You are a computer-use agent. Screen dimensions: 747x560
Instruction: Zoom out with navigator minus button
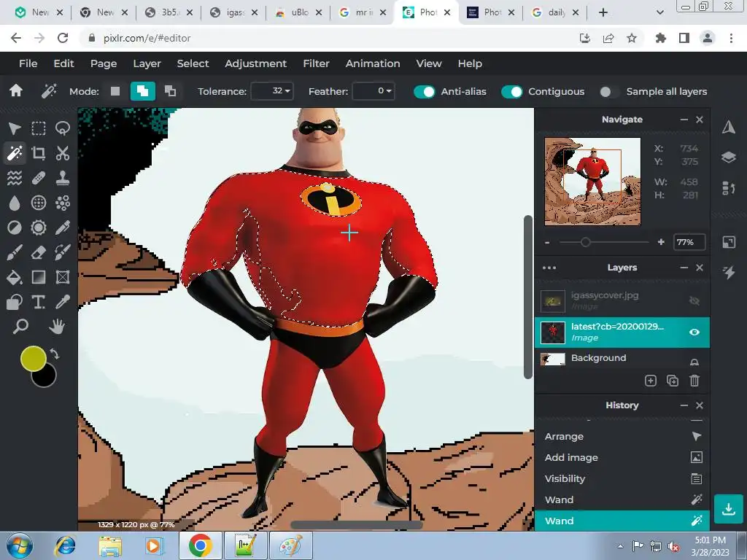coord(547,242)
